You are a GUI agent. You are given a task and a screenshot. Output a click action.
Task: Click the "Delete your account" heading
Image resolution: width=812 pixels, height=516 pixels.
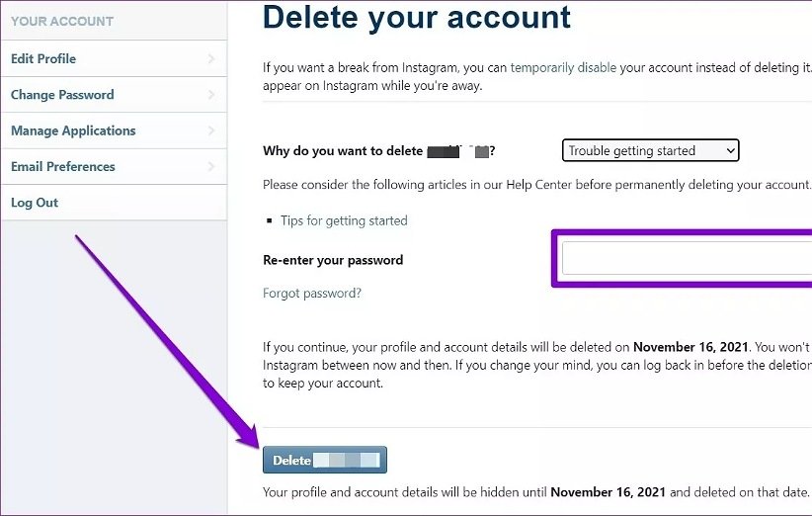coord(417,17)
